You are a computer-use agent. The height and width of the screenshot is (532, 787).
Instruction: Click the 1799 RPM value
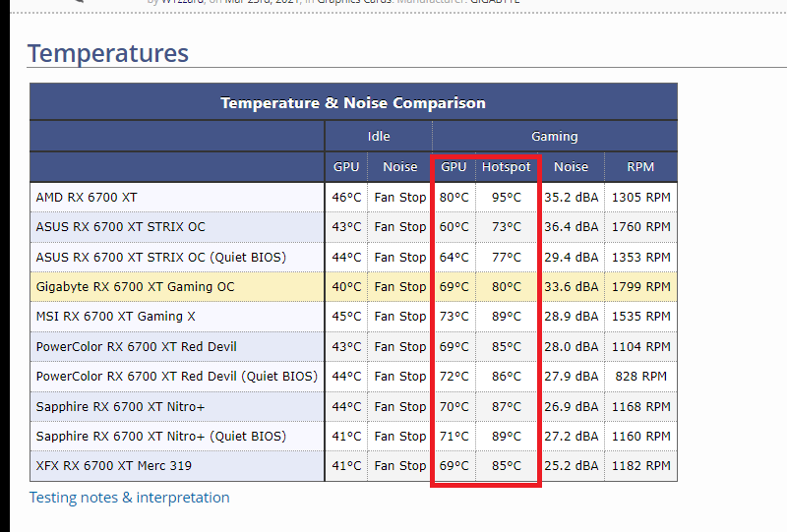point(641,286)
